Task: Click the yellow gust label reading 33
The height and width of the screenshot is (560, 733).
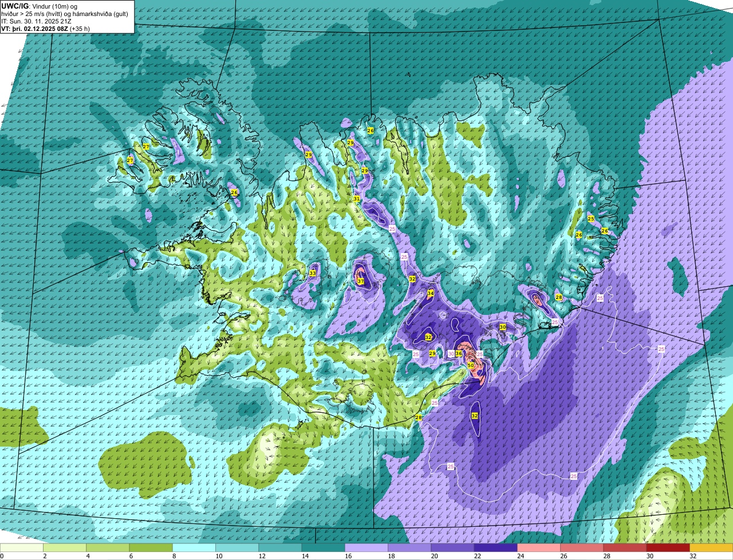Action: point(312,273)
